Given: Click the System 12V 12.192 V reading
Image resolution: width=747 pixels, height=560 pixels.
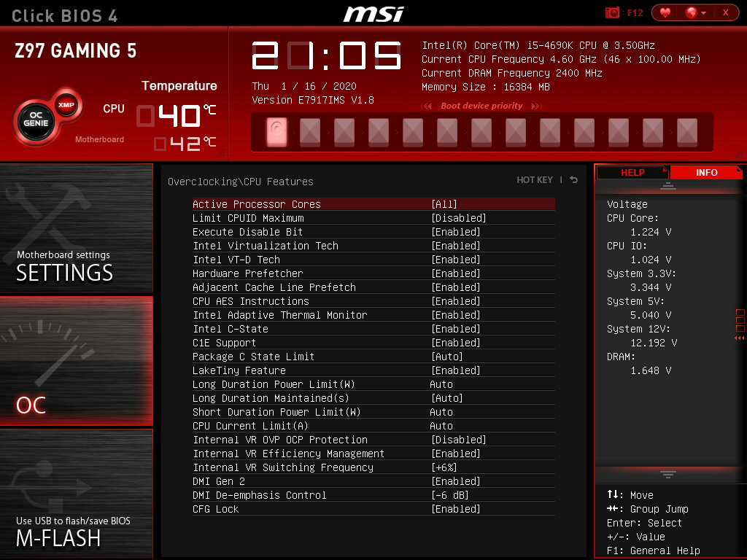Looking at the screenshot, I should point(654,343).
